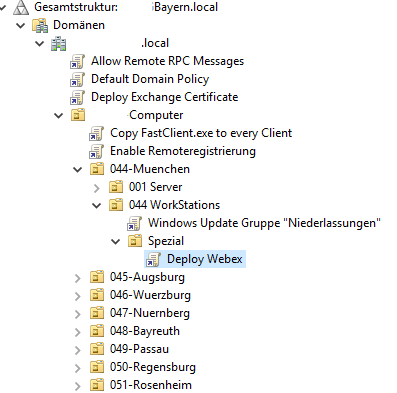Expand the 045-Augsburg OU
This screenshot has width=397, height=393.
78,278
